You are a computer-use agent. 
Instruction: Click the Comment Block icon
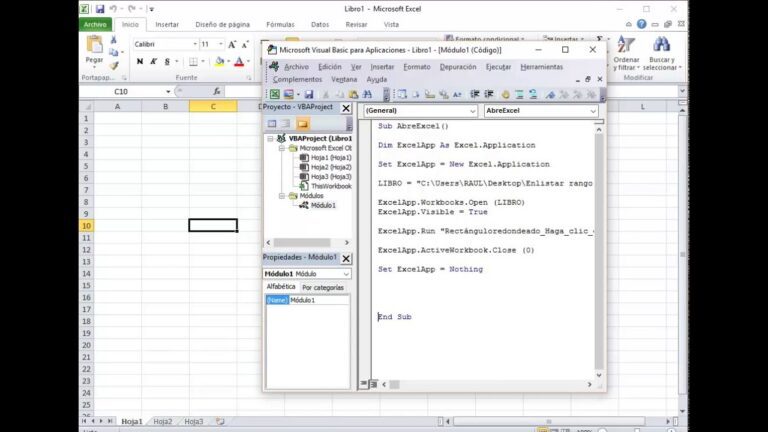point(519,95)
